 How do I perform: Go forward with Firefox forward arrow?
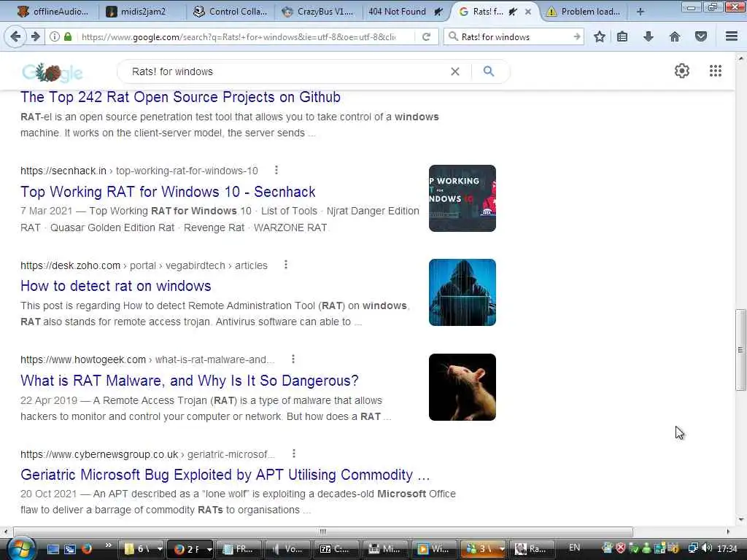pos(35,36)
